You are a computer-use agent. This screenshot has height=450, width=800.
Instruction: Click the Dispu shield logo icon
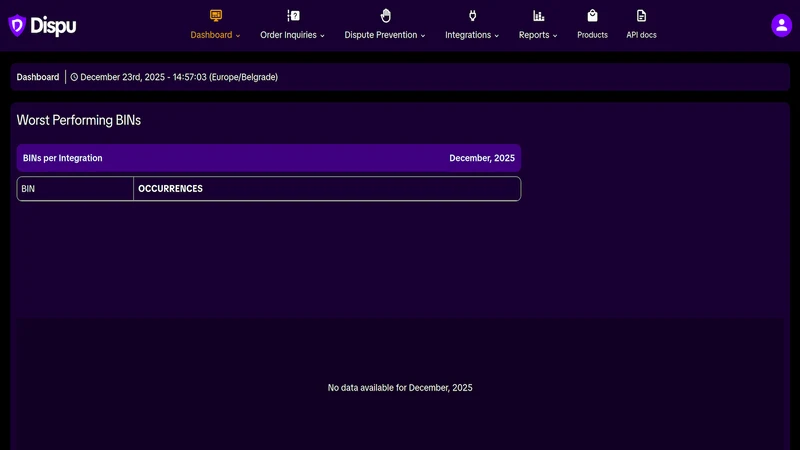[x=17, y=26]
